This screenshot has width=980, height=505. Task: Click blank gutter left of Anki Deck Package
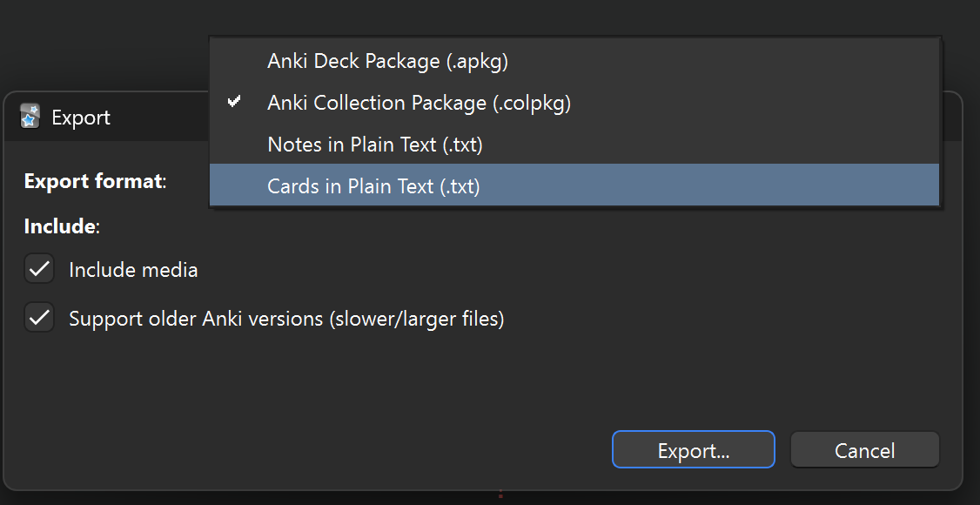pyautogui.click(x=234, y=61)
